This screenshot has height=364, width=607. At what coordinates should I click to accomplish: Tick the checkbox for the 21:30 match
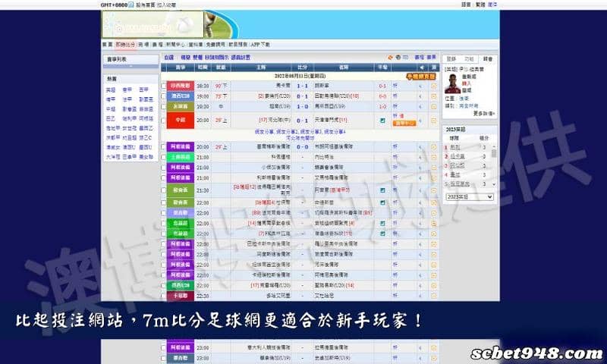163,190
